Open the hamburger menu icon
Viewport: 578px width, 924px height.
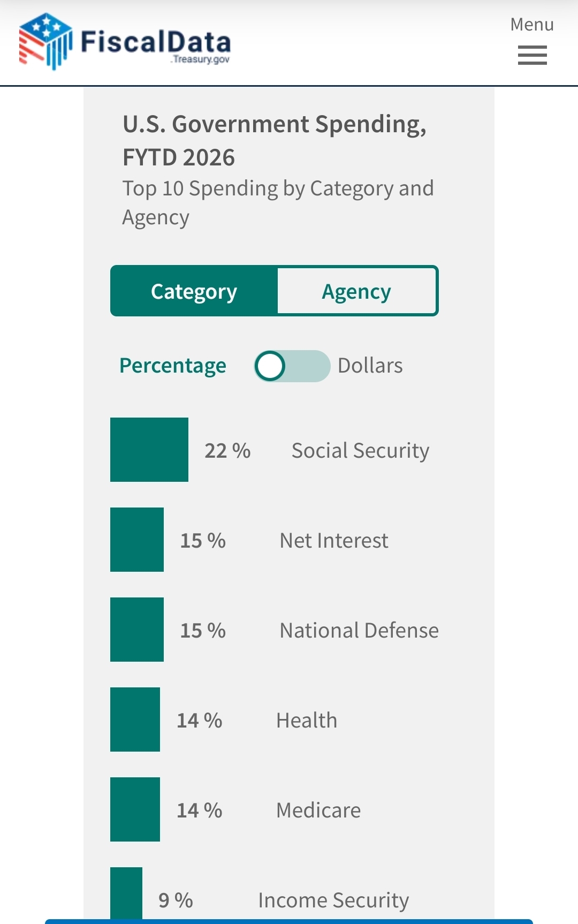point(532,55)
